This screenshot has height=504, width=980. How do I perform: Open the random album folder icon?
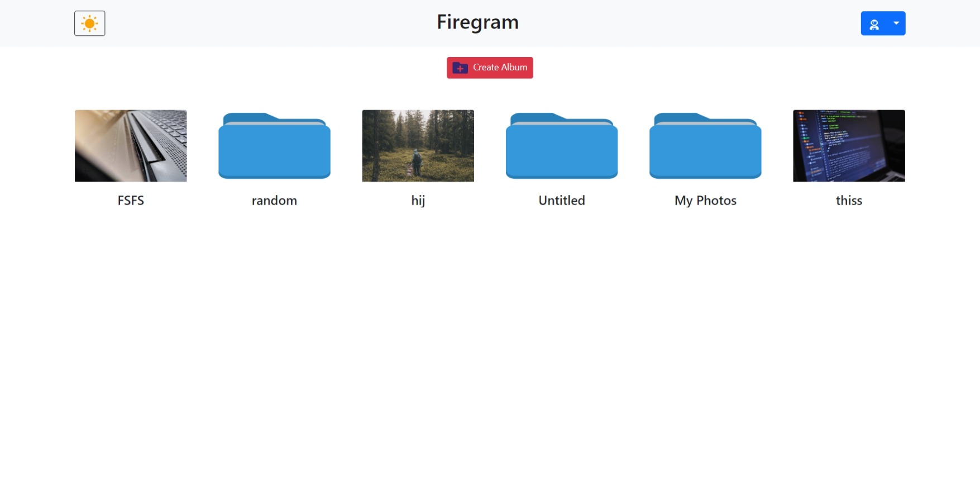pos(274,146)
